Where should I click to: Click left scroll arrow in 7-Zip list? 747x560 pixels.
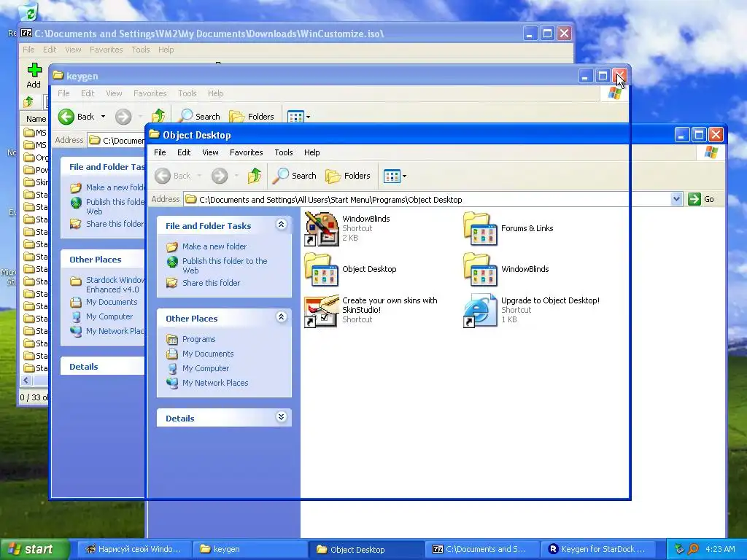coord(26,380)
